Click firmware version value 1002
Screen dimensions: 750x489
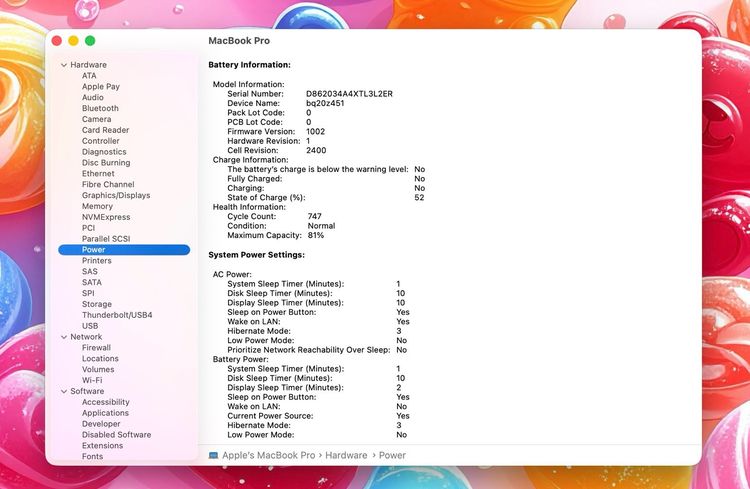(x=315, y=132)
